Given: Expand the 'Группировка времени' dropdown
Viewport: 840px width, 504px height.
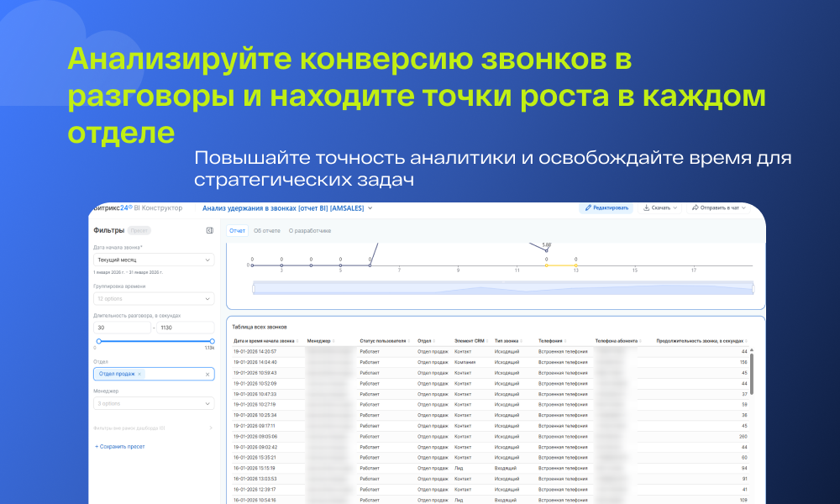Looking at the screenshot, I should [154, 298].
